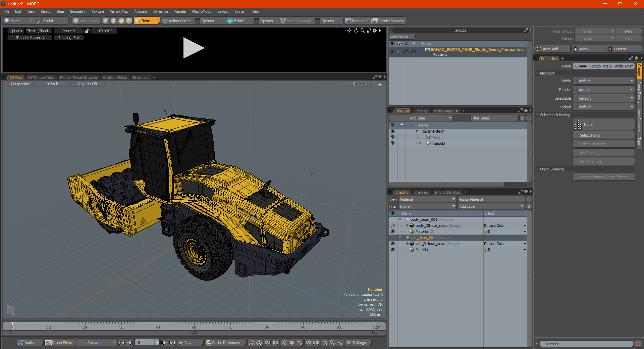Collapse body_clean_001 material group
The height and width of the screenshot is (349, 644).
click(x=400, y=219)
